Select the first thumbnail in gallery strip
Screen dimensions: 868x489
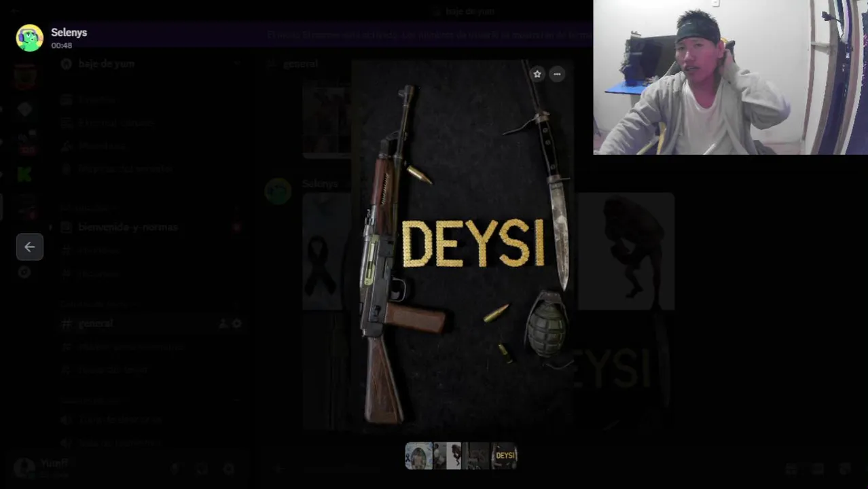tap(418, 456)
